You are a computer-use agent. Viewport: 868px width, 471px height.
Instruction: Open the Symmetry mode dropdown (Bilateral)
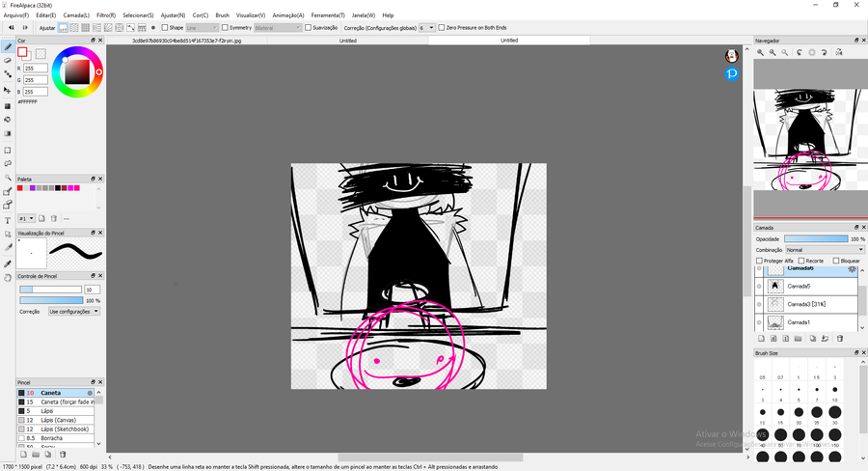pyautogui.click(x=278, y=28)
